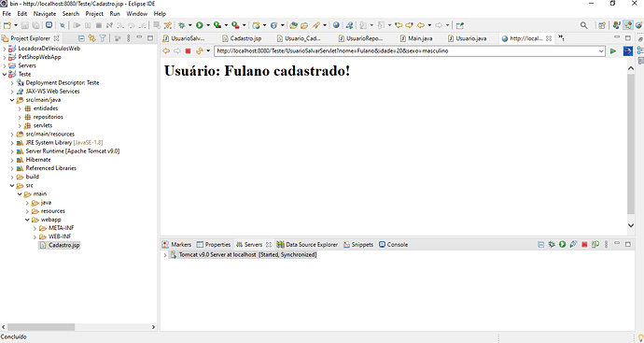Click the Open Web Browser globe icon
644x343 pixels.
(x=336, y=25)
